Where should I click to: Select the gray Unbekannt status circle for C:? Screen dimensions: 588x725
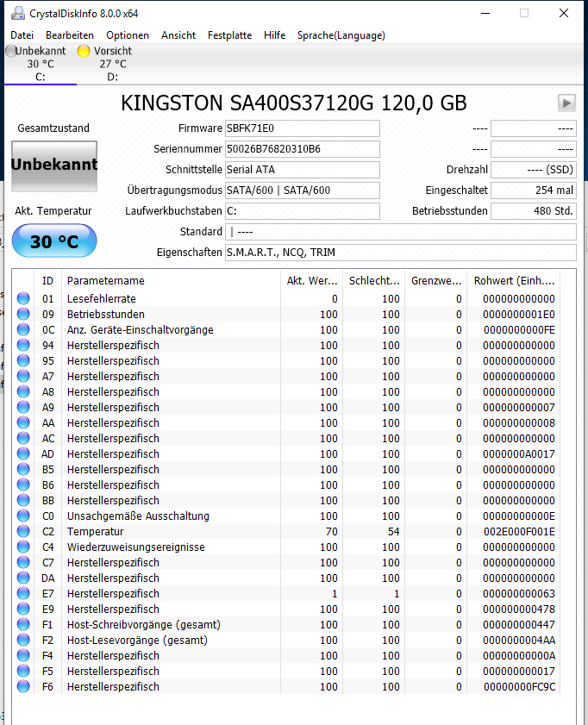(x=10, y=51)
